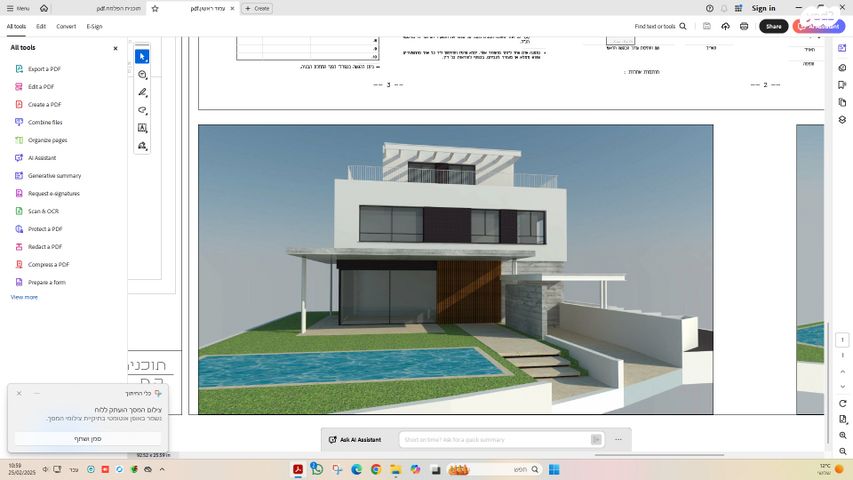Open Export a PDF tool

[44, 69]
